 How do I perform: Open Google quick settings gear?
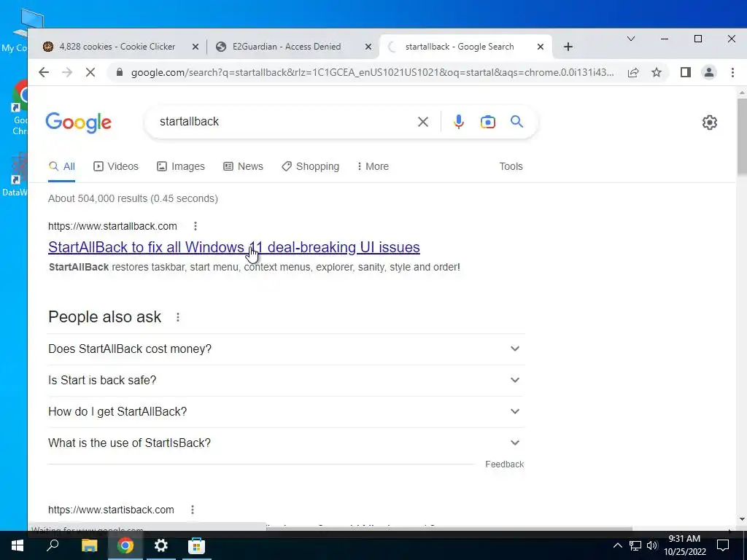tap(709, 122)
